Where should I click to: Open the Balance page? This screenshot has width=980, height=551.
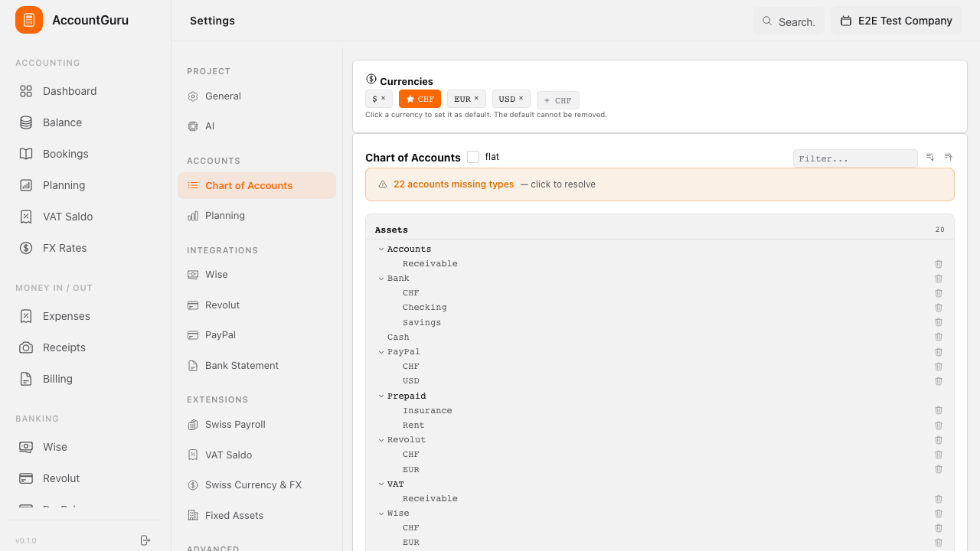click(x=85, y=122)
